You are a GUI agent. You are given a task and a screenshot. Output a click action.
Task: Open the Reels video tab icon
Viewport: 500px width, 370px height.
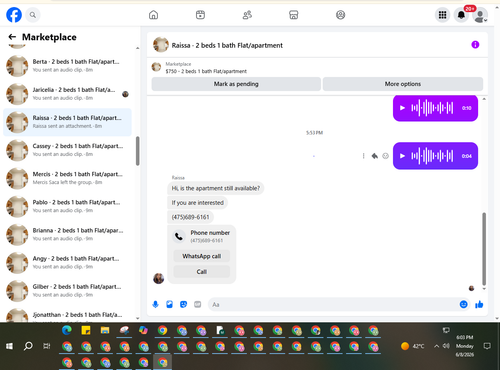click(x=200, y=15)
